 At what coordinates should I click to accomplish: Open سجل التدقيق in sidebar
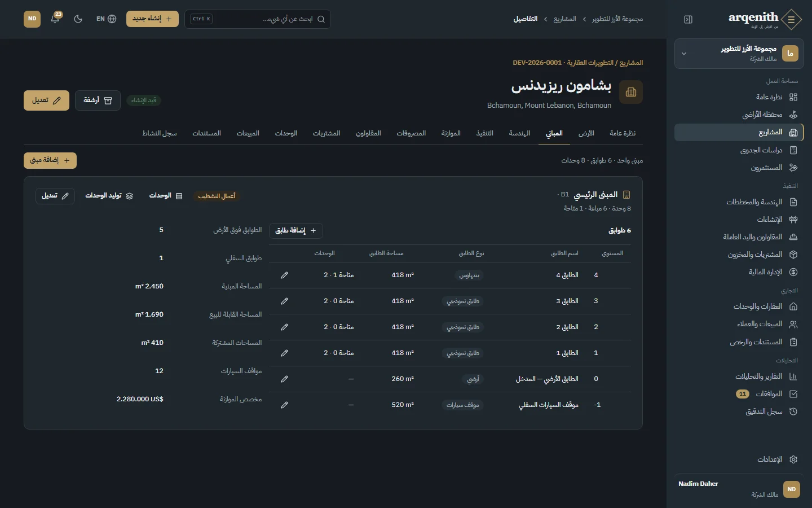tap(739, 411)
